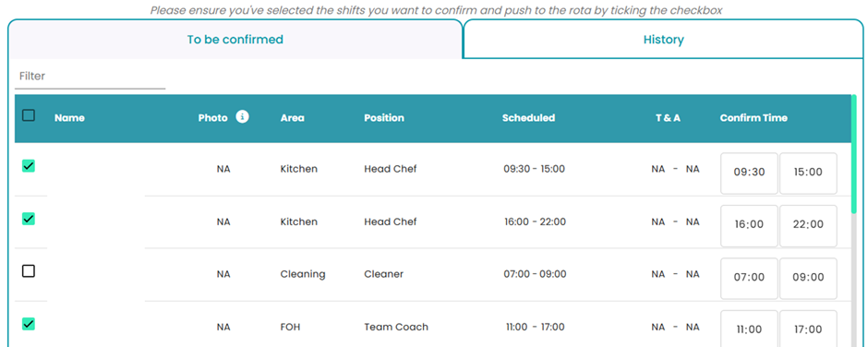The height and width of the screenshot is (347, 868).
Task: Switch to the History tab
Action: (663, 40)
